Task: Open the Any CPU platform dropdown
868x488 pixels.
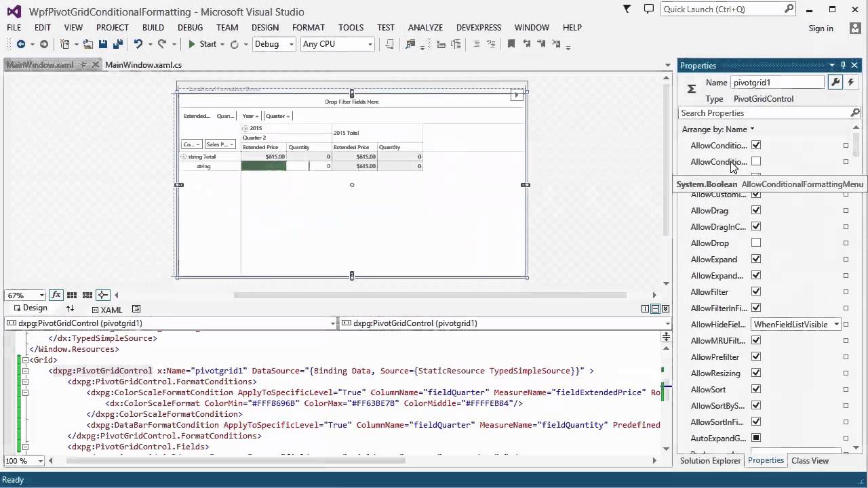Action: coord(338,44)
